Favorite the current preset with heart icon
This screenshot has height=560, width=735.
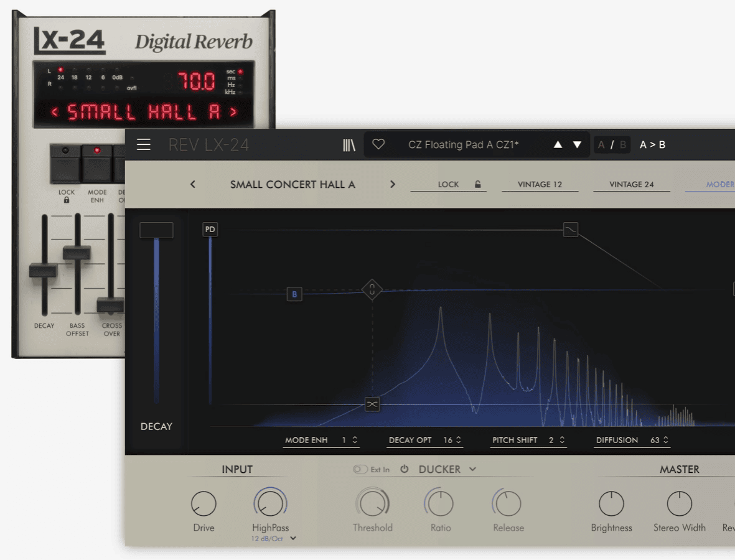[378, 144]
